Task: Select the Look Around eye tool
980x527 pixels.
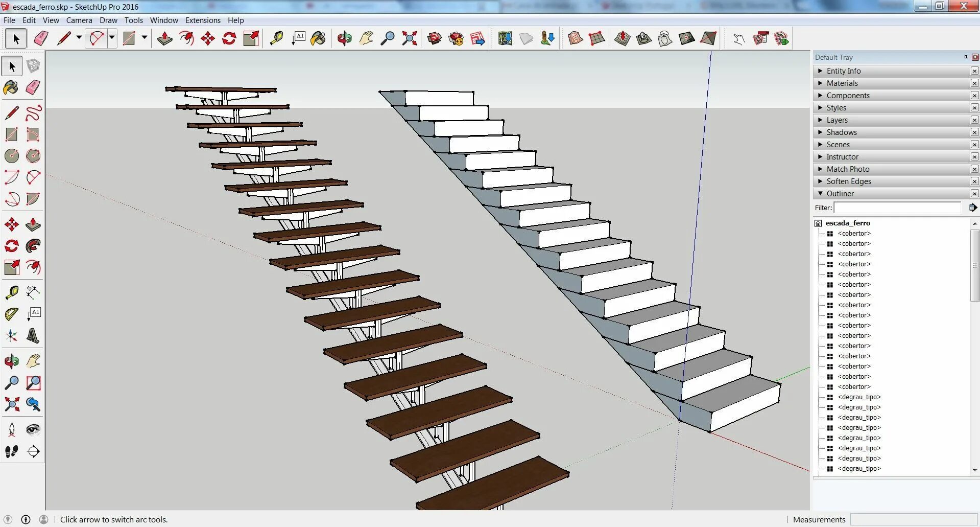Action: (x=33, y=429)
